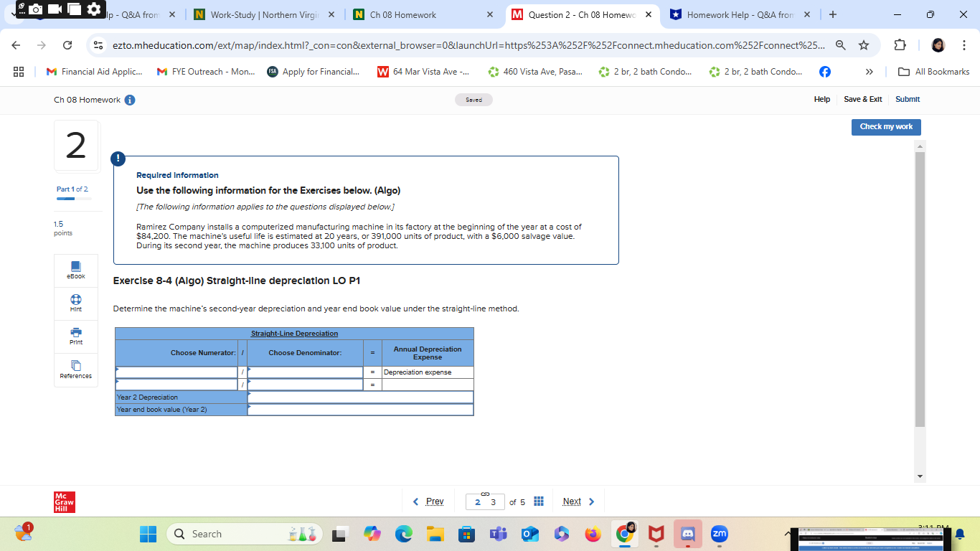Expand the bookmarks overflow chevron
This screenshot has width=980, height=551.
pyautogui.click(x=869, y=72)
